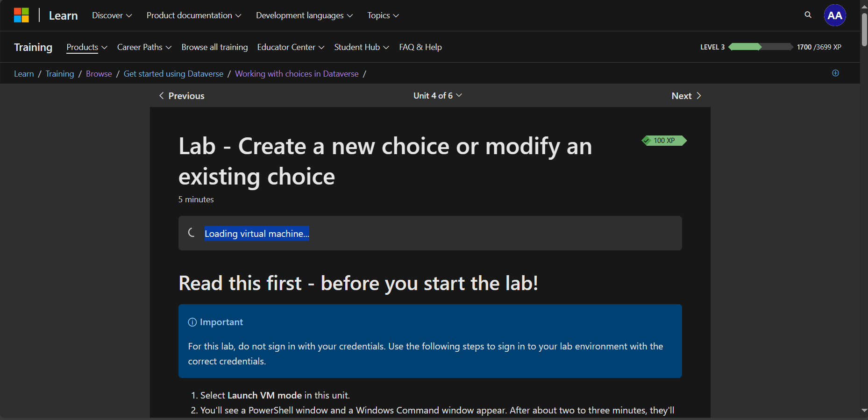Click the Previous chevron arrow
This screenshot has width=868, height=420.
pyautogui.click(x=162, y=95)
